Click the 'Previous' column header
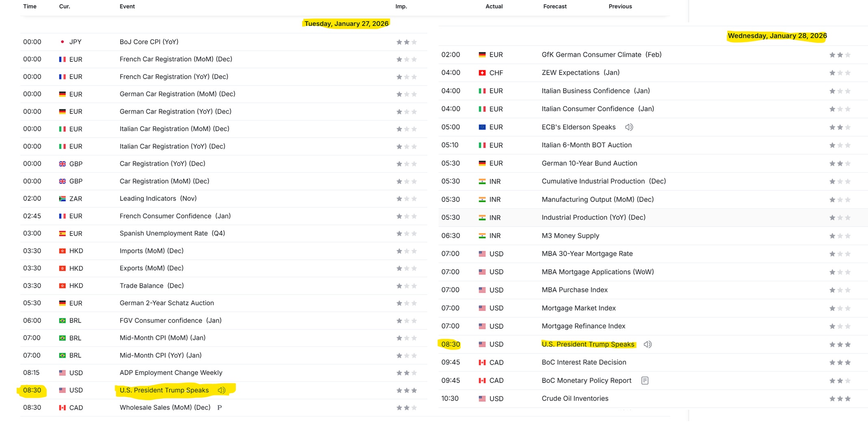Screen dimensions: 868x428 (620, 6)
